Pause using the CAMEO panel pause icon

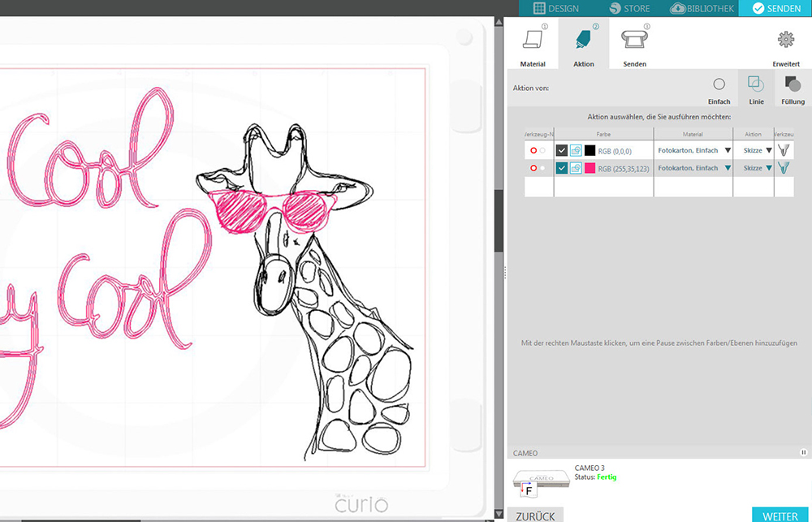click(803, 453)
